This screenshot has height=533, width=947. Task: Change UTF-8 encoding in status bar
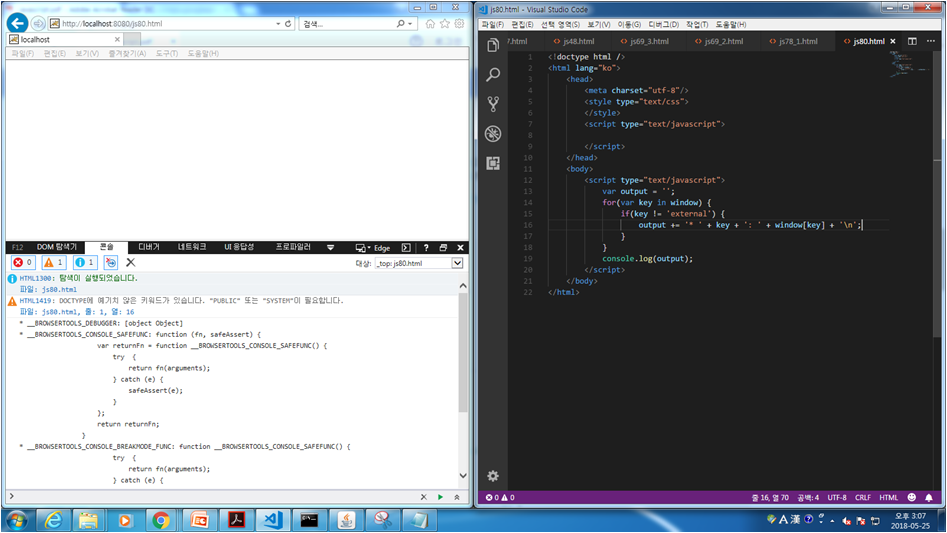point(837,497)
